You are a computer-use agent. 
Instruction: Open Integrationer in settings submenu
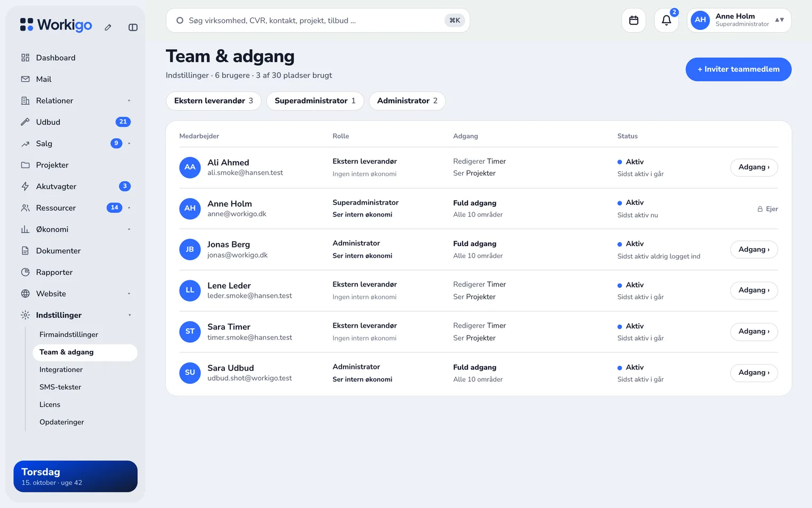(x=61, y=370)
